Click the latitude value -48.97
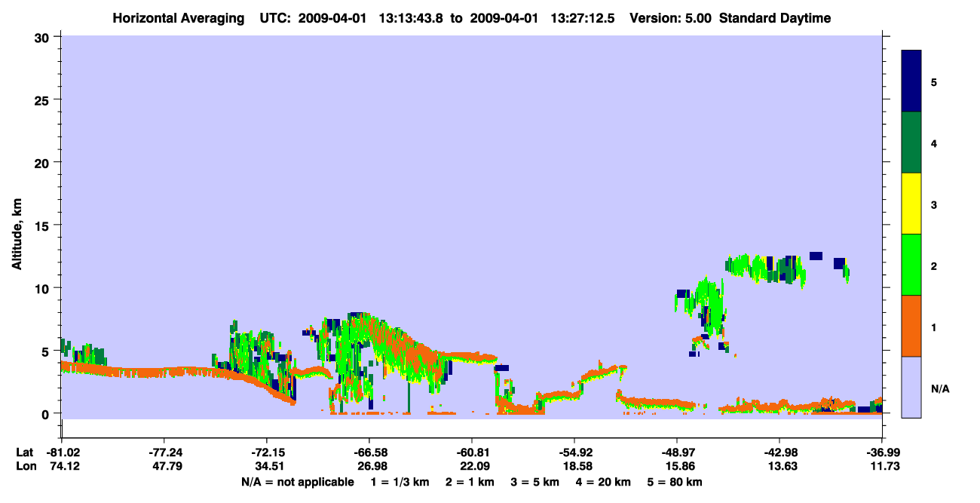Image resolution: width=980 pixels, height=503 pixels. point(677,452)
